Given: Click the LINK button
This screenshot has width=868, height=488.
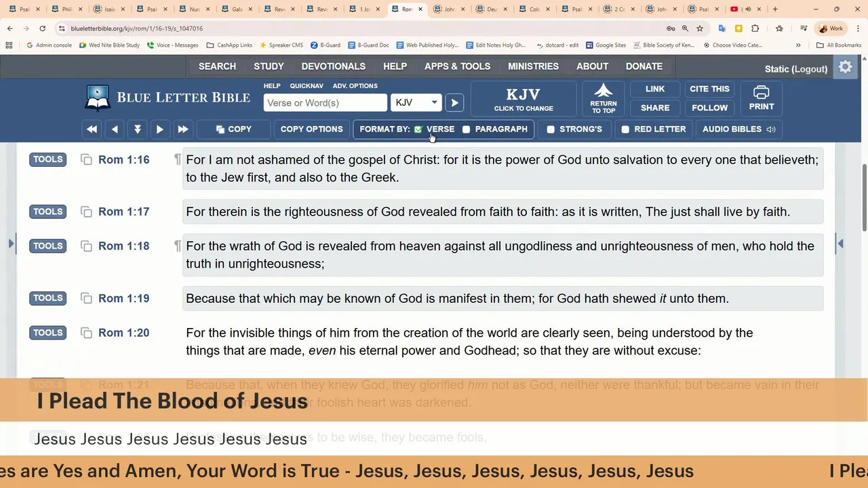Looking at the screenshot, I should coord(655,89).
